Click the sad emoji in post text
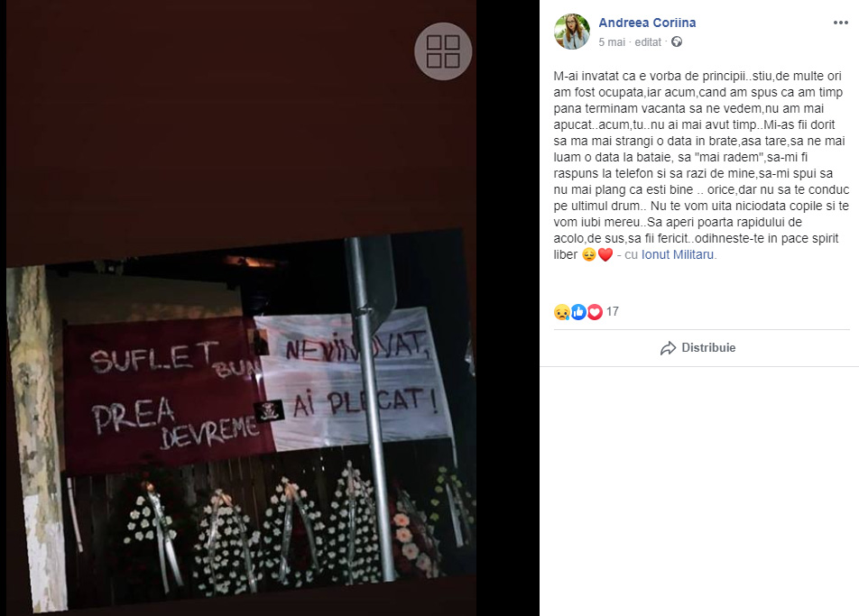The width and height of the screenshot is (859, 616). click(589, 254)
